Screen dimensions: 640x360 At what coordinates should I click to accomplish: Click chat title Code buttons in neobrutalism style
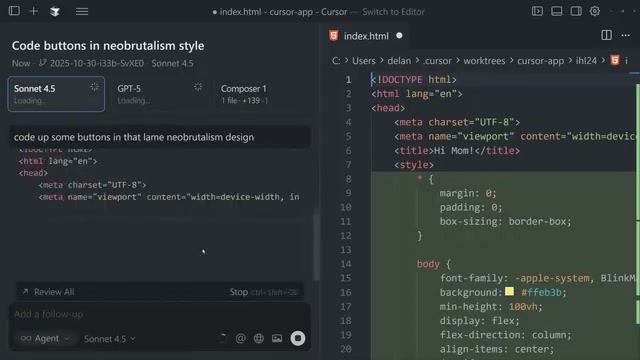coord(108,46)
